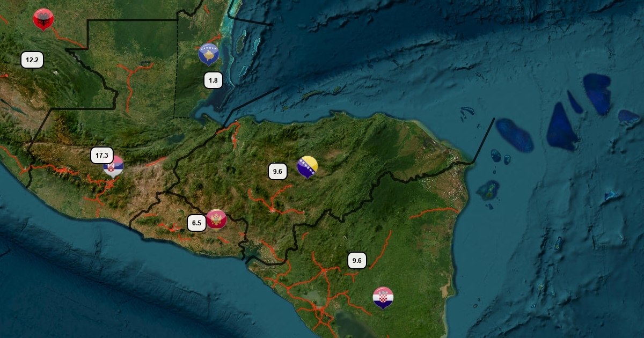644x338 pixels.
Task: Select the 1.8 value label
Action: point(213,80)
